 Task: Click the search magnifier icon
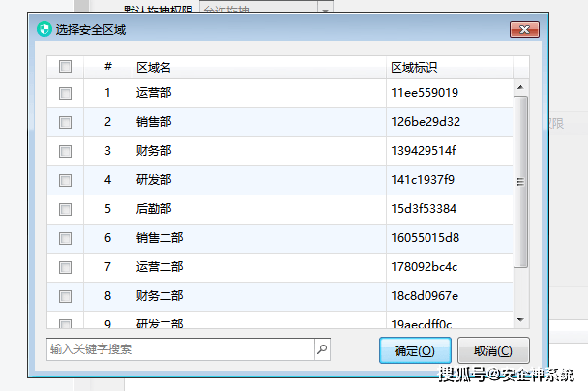pyautogui.click(x=322, y=349)
